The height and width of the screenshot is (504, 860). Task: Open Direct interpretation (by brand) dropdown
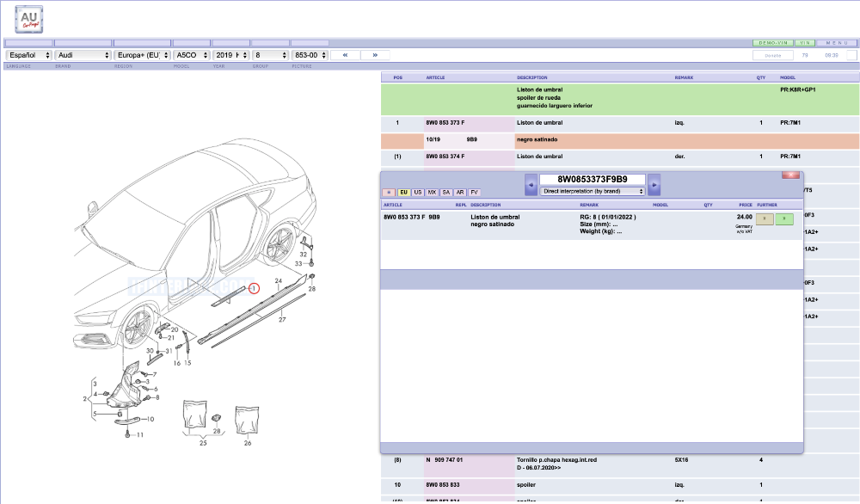pos(593,192)
